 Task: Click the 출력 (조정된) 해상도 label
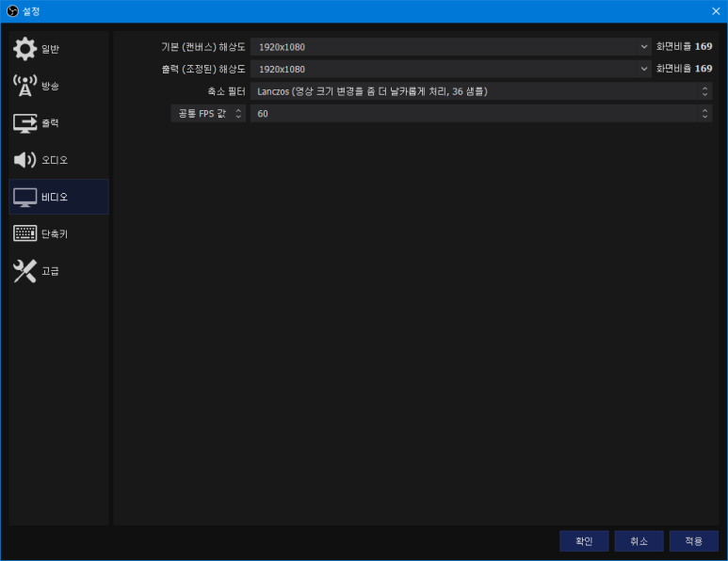click(x=203, y=69)
